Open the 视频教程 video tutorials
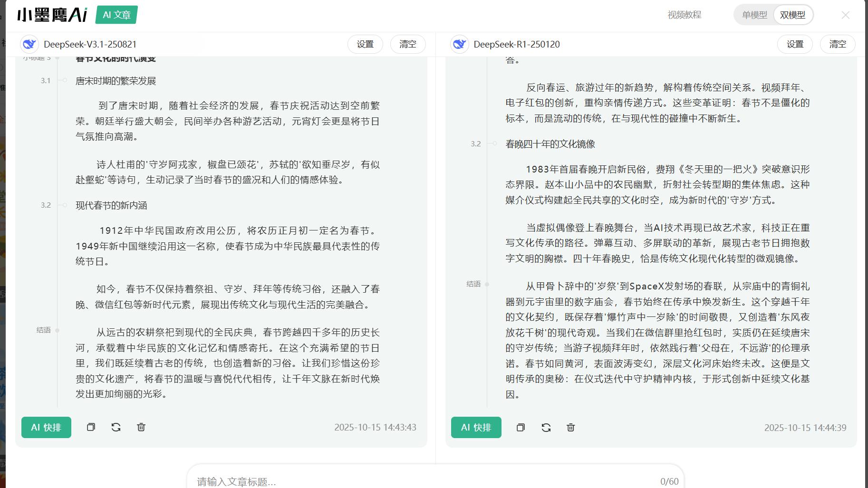The width and height of the screenshot is (868, 488). pyautogui.click(x=685, y=15)
